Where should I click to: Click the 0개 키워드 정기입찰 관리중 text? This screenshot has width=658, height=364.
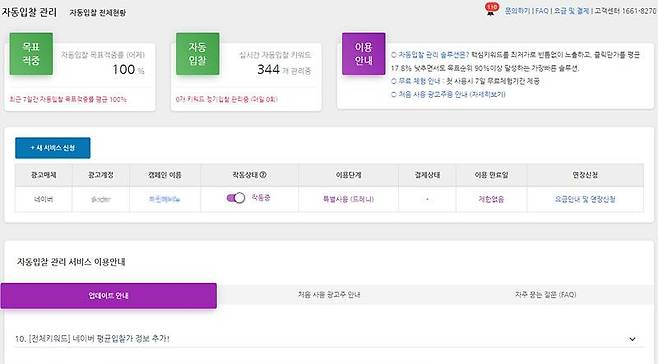click(x=227, y=100)
